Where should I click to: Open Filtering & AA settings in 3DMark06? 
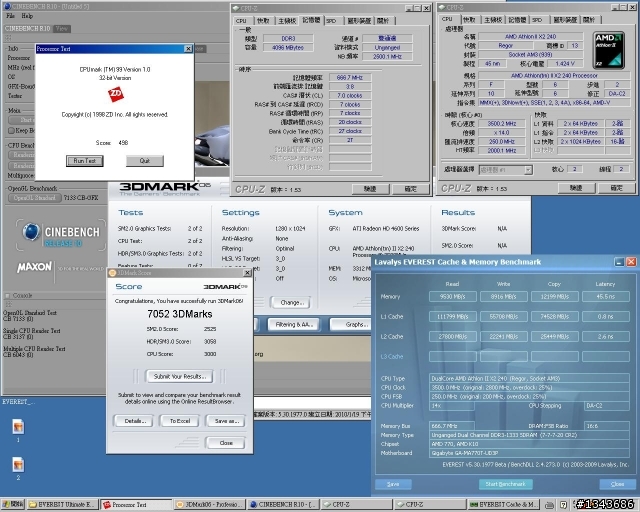pos(293,325)
